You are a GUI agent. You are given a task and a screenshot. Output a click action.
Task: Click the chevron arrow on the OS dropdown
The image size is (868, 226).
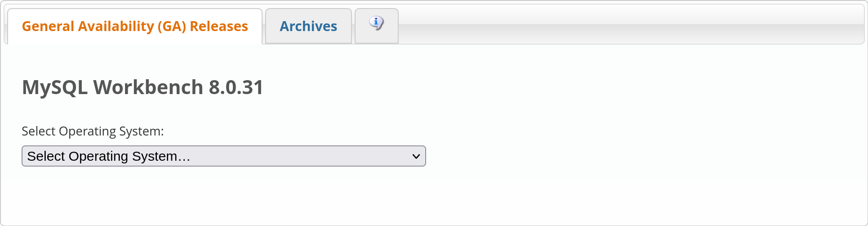pos(416,156)
